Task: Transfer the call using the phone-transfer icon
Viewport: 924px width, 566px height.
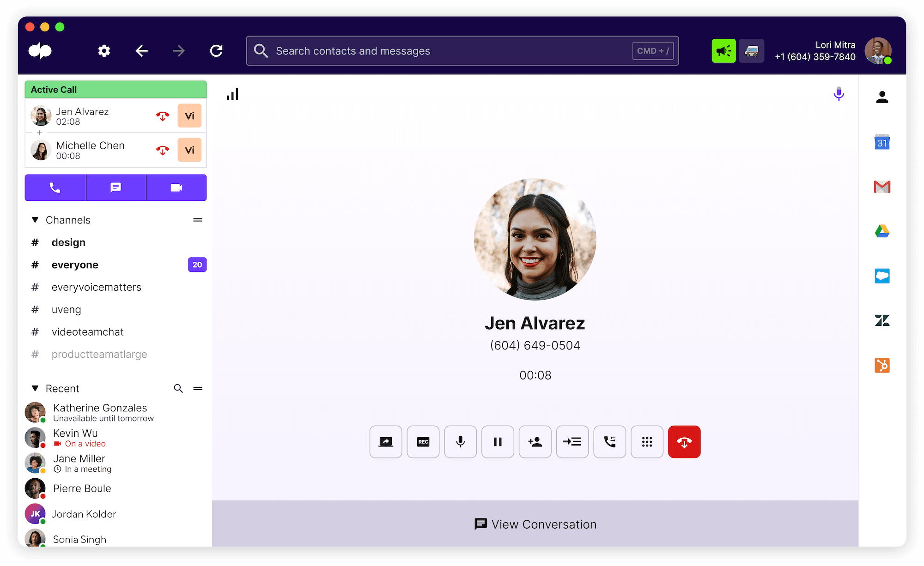Action: pyautogui.click(x=609, y=442)
